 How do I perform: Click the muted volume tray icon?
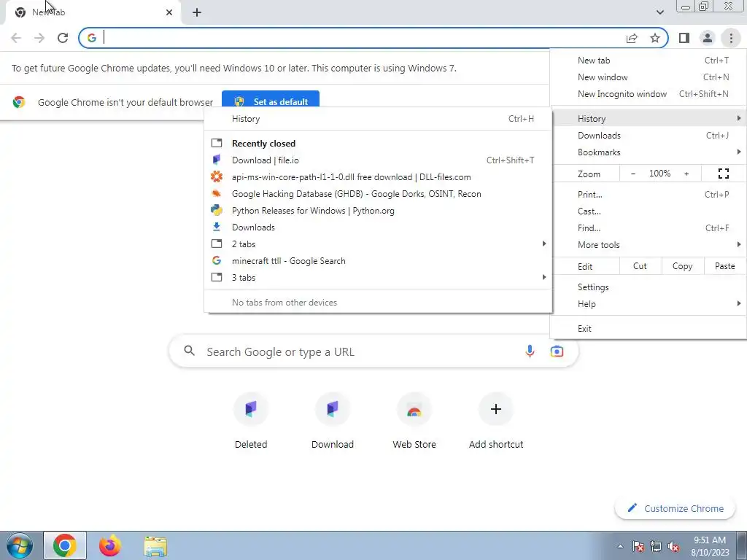click(673, 546)
